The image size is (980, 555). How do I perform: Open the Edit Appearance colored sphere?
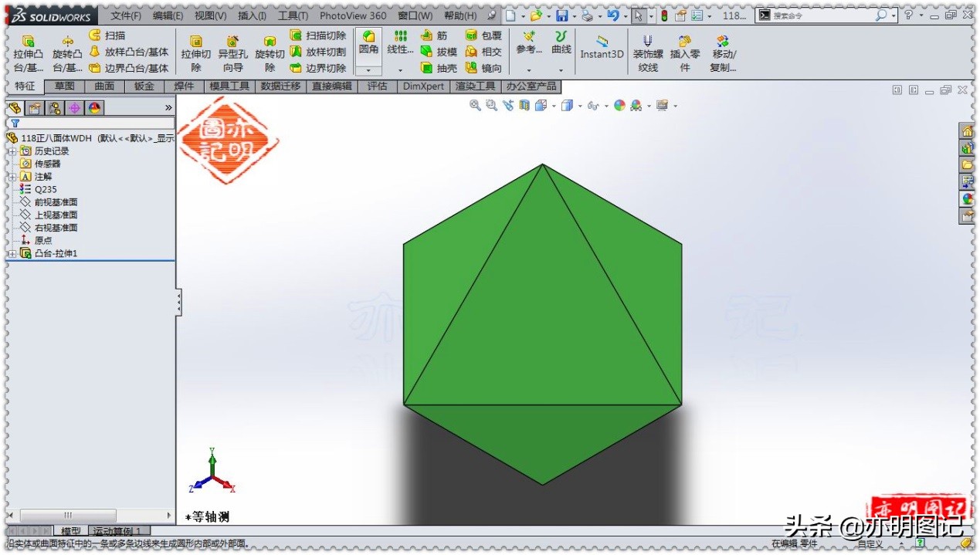pyautogui.click(x=619, y=105)
